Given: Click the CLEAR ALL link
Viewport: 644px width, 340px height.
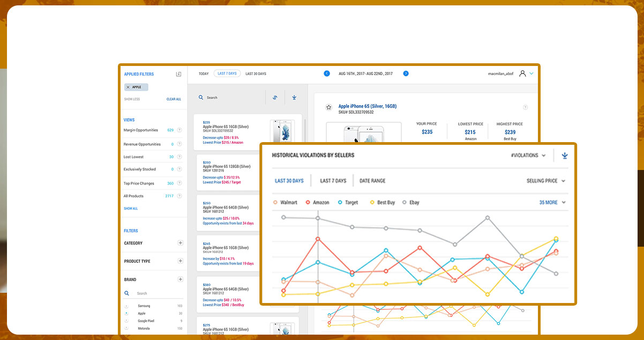Looking at the screenshot, I should click(x=174, y=99).
